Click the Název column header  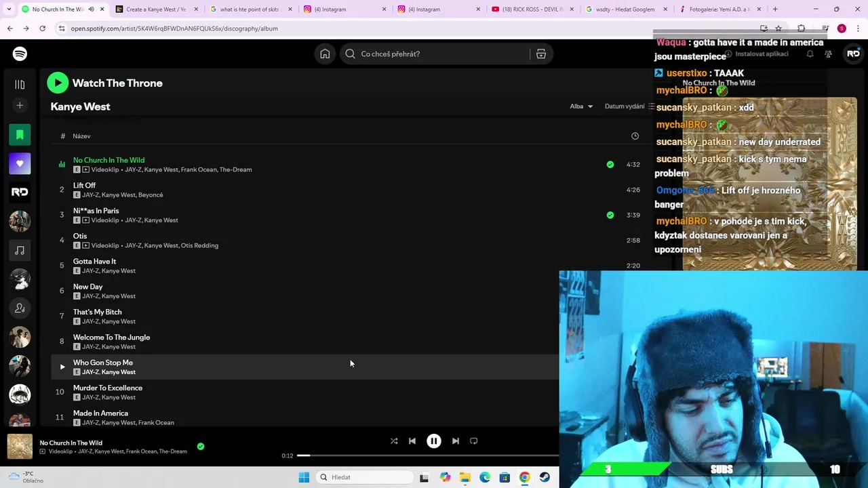[81, 136]
